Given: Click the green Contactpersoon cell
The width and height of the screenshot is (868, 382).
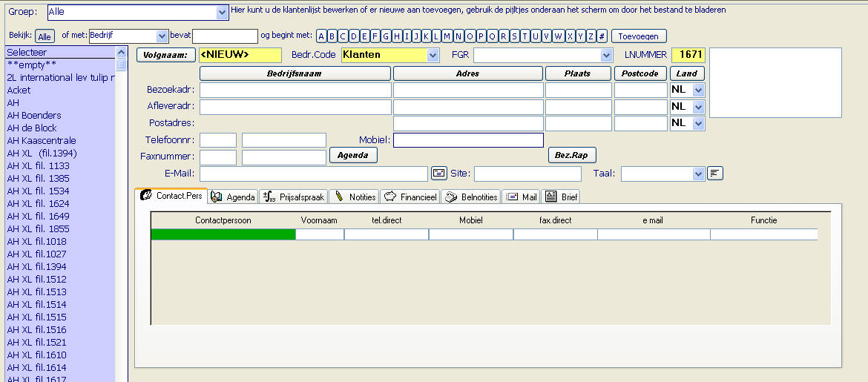Looking at the screenshot, I should click(223, 234).
